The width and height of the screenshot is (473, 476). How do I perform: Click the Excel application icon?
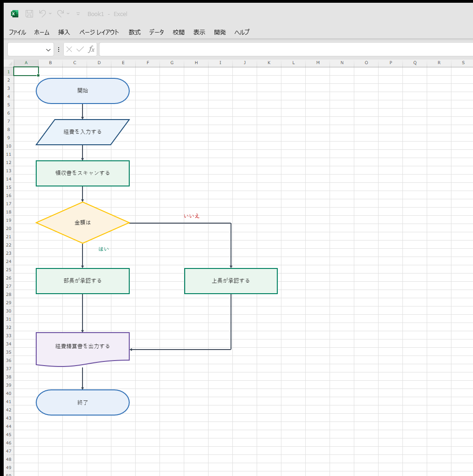[x=14, y=14]
